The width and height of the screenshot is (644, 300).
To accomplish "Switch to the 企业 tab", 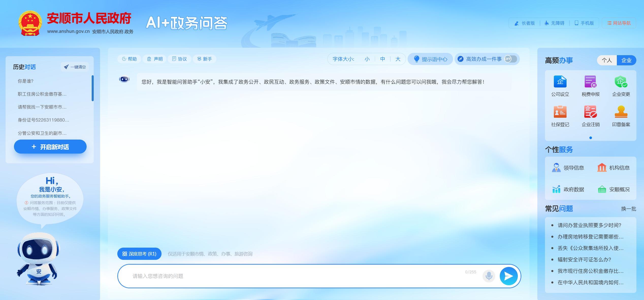I will tap(626, 60).
